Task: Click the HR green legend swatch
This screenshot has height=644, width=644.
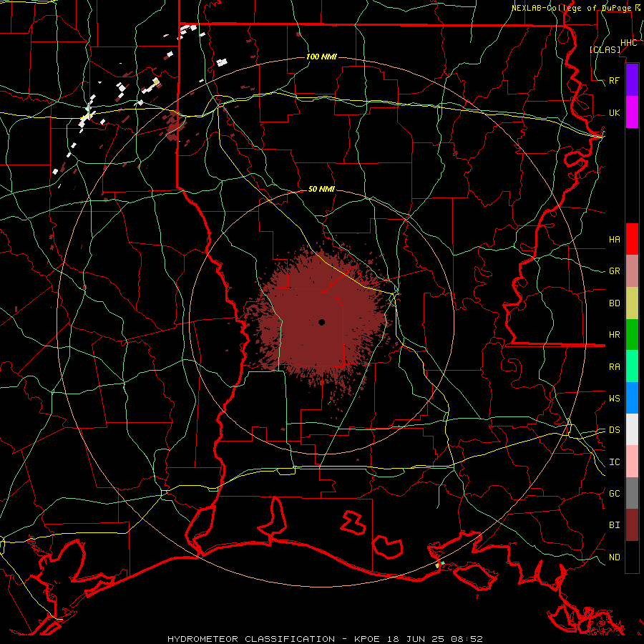Action: point(632,335)
